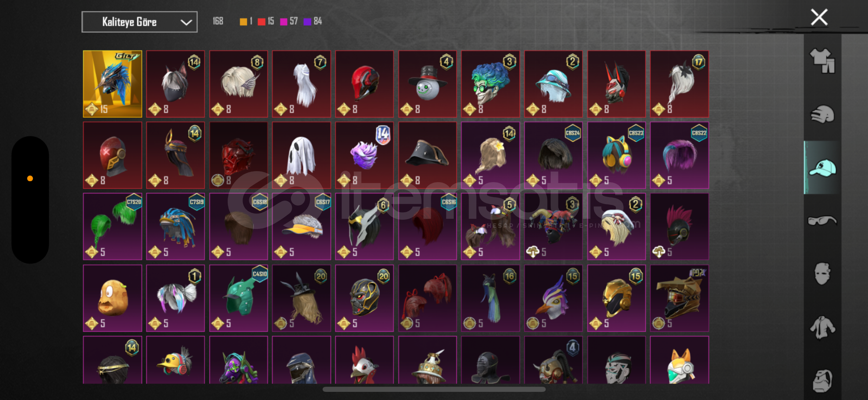Screen dimensions: 868x400
Task: Select the black pirate tricorn hat
Action: tap(428, 155)
